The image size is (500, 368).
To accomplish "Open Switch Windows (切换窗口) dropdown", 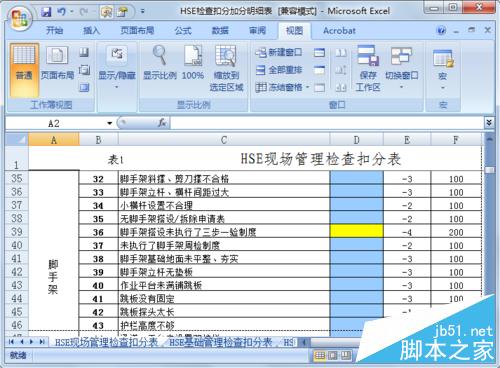I will [401, 69].
